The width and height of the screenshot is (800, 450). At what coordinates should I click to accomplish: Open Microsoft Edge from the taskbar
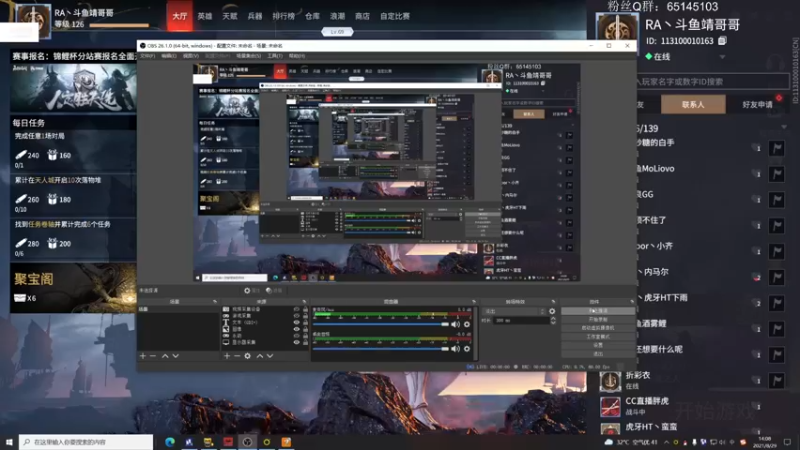tap(169, 442)
